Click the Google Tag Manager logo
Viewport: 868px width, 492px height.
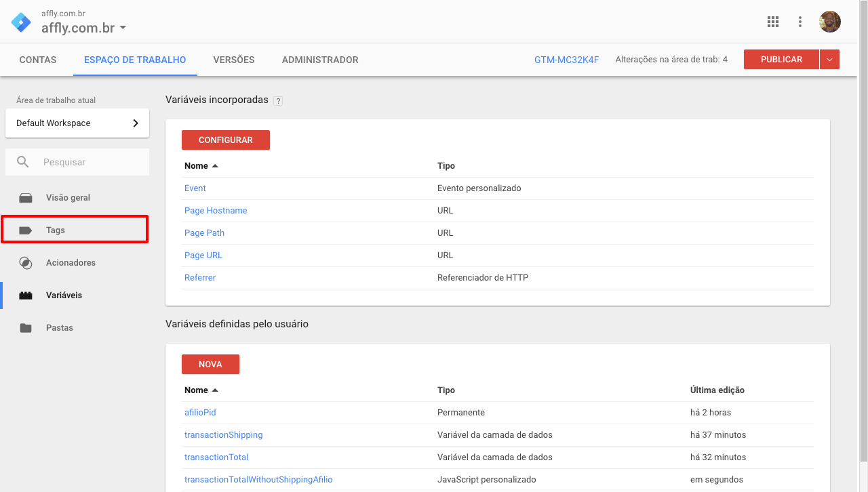pyautogui.click(x=21, y=22)
